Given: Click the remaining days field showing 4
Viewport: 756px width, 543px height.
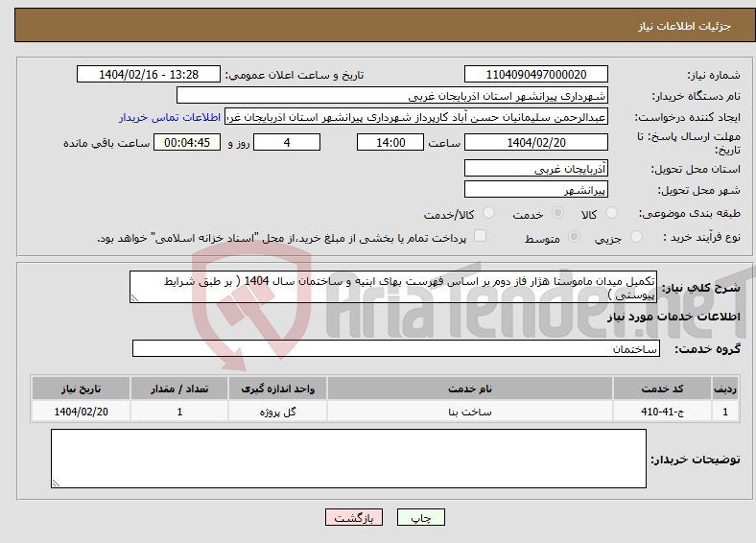Looking at the screenshot, I should click(287, 142).
